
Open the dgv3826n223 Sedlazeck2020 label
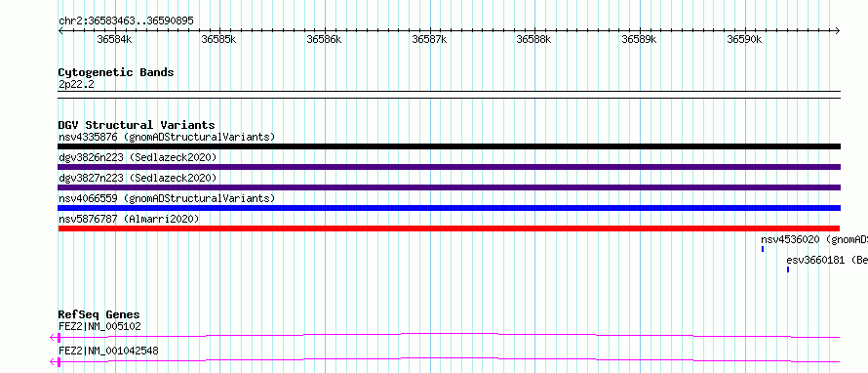point(138,157)
